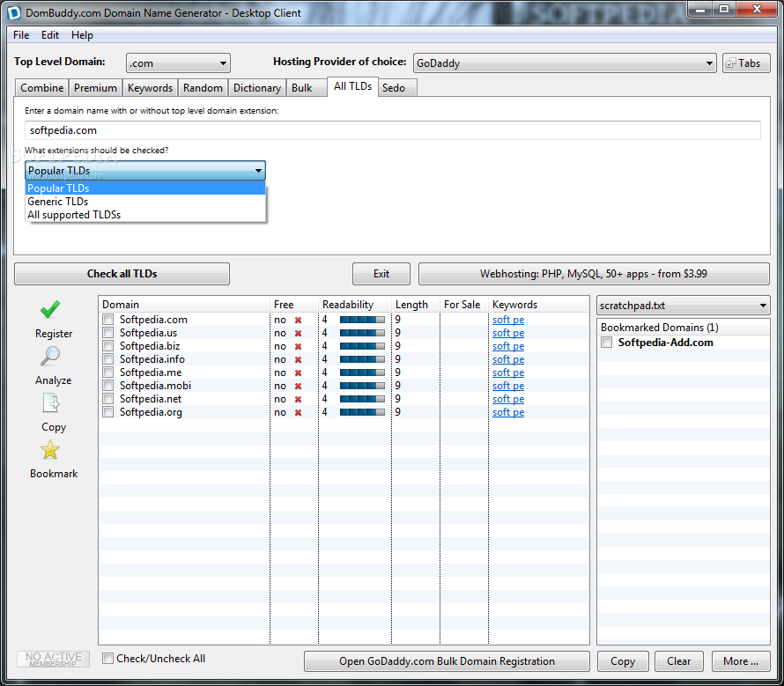
Task: Click readability bar for Softpedia.com
Action: (x=363, y=320)
